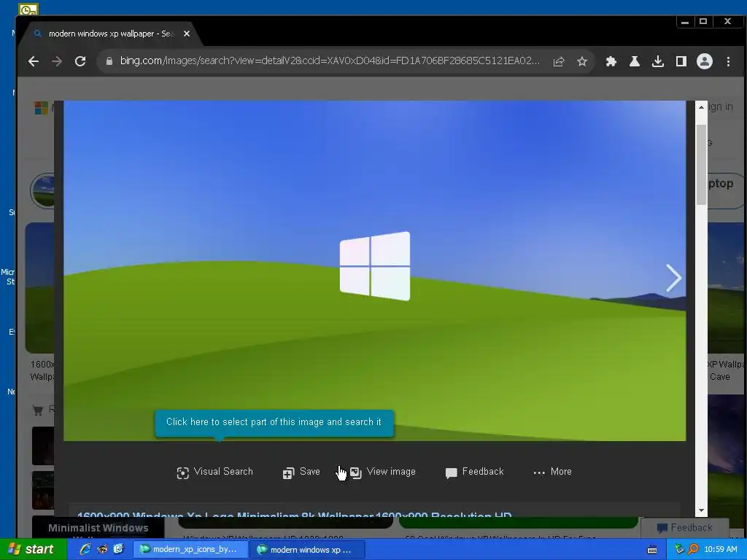Click the scrollbar down arrow

pyautogui.click(x=701, y=510)
